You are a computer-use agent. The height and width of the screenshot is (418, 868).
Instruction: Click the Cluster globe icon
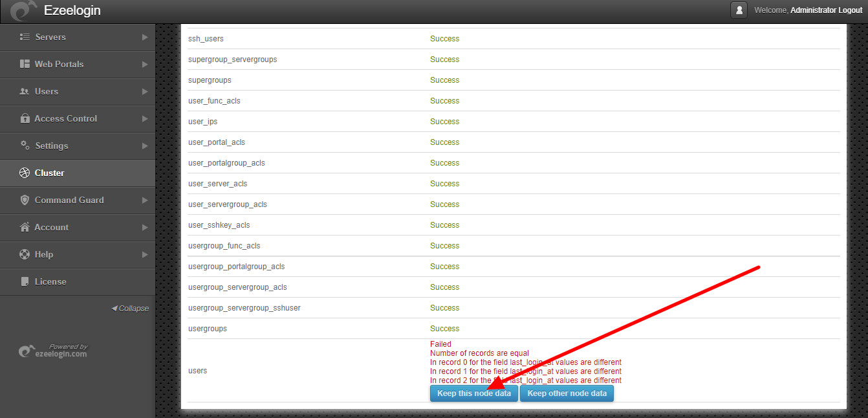tap(25, 173)
